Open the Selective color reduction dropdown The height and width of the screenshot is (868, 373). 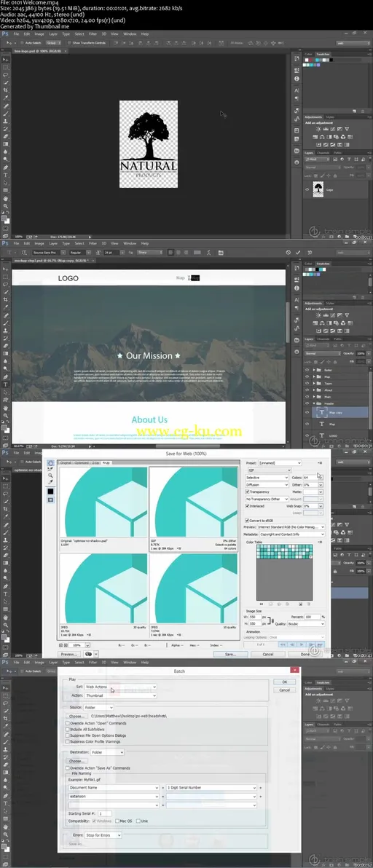pyautogui.click(x=267, y=478)
